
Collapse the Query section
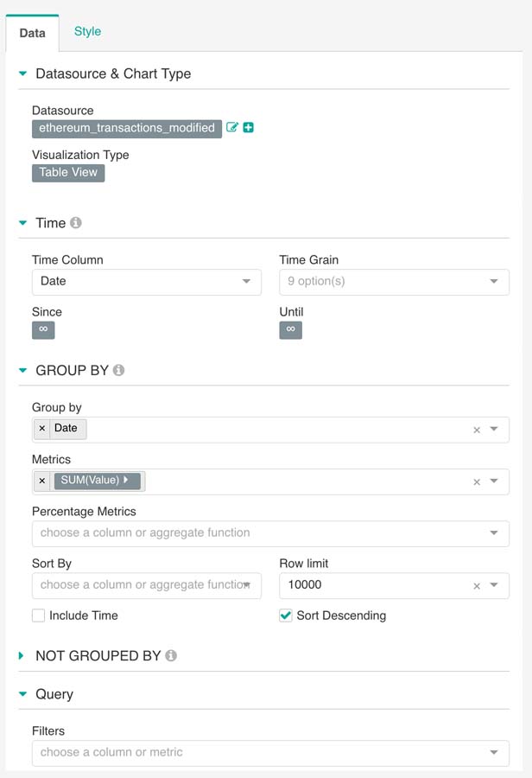tap(22, 694)
